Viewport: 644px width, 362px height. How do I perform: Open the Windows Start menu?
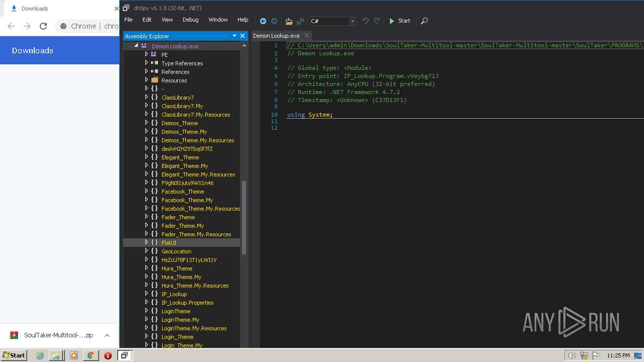[x=14, y=355]
